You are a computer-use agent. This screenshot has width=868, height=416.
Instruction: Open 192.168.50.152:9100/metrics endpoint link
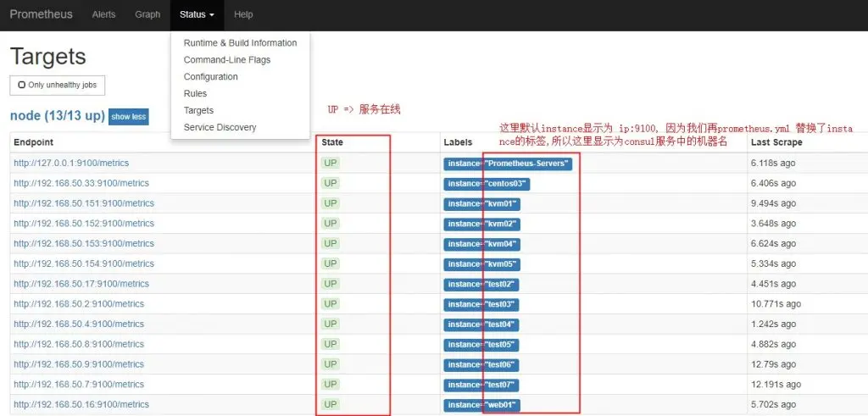pos(84,224)
